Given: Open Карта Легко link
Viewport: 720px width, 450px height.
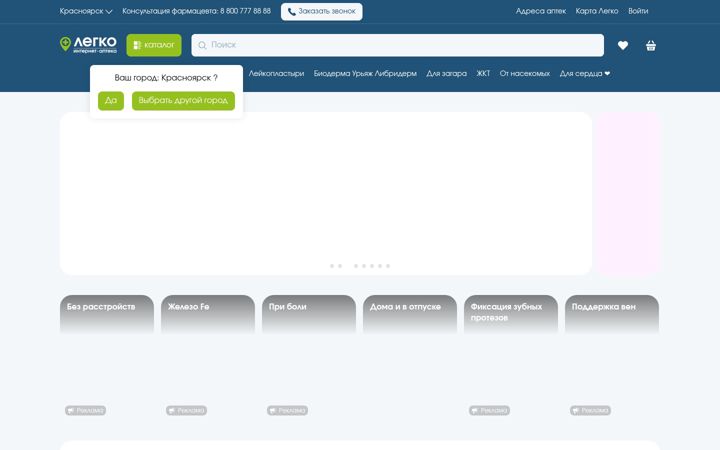Looking at the screenshot, I should [596, 11].
